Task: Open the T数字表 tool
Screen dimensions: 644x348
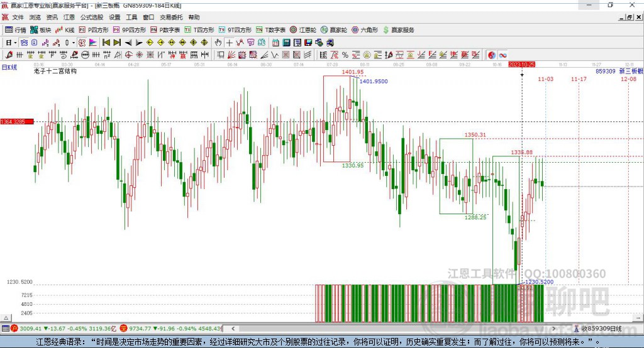Action: click(x=270, y=30)
